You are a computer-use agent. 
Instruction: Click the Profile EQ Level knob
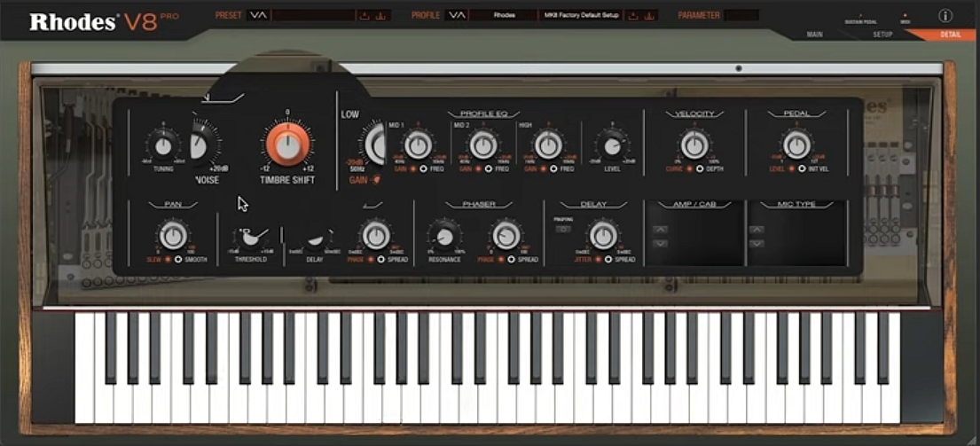coord(612,145)
